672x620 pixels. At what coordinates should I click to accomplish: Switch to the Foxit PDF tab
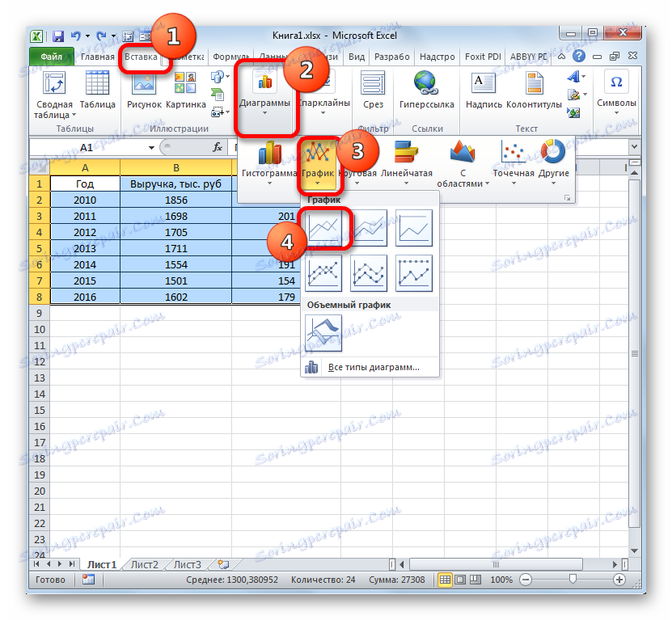(483, 57)
